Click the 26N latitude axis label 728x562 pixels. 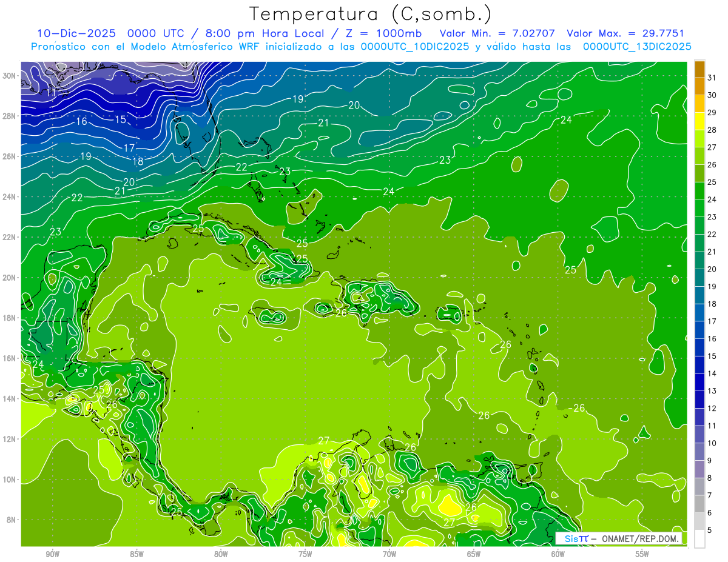point(9,156)
